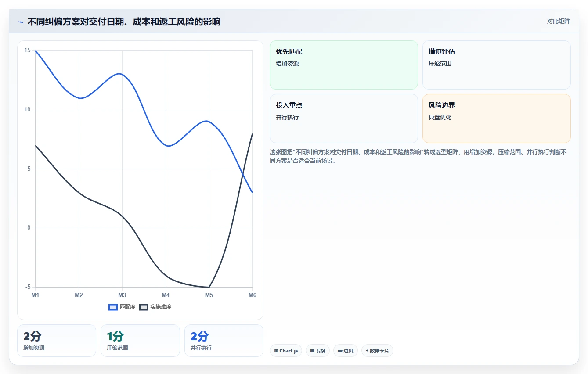This screenshot has height=374, width=588.
Task: Click the dark 实施难度 legend swatch
Action: click(x=144, y=307)
